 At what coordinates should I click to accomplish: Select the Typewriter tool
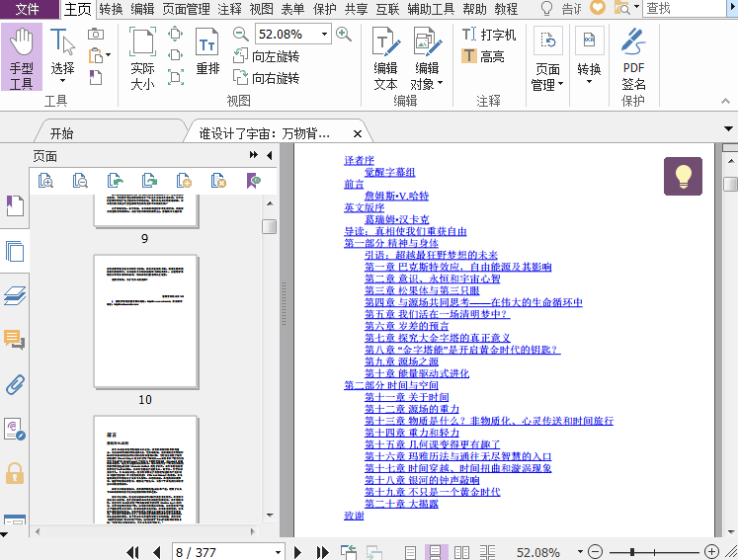click(x=489, y=35)
